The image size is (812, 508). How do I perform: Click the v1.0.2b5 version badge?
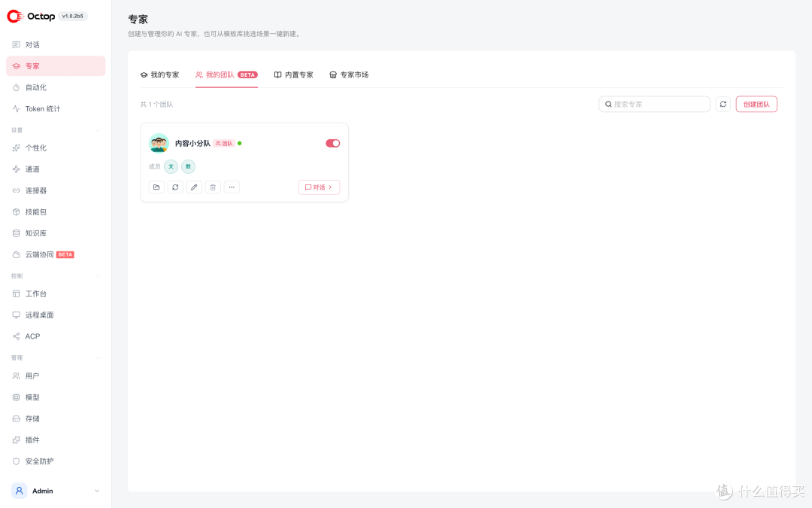coord(72,16)
